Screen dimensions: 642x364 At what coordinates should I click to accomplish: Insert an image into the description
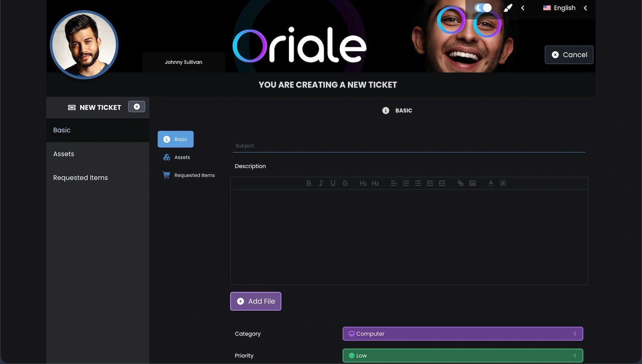pyautogui.click(x=472, y=183)
